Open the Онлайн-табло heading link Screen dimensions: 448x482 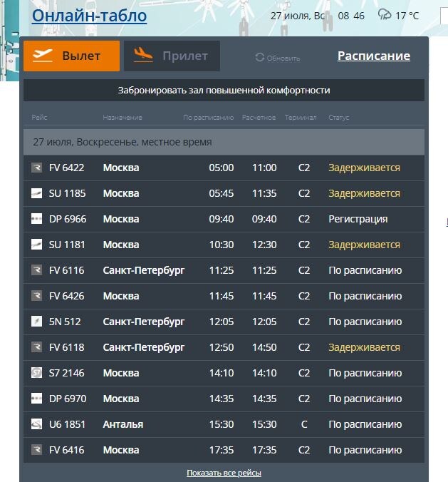point(89,16)
